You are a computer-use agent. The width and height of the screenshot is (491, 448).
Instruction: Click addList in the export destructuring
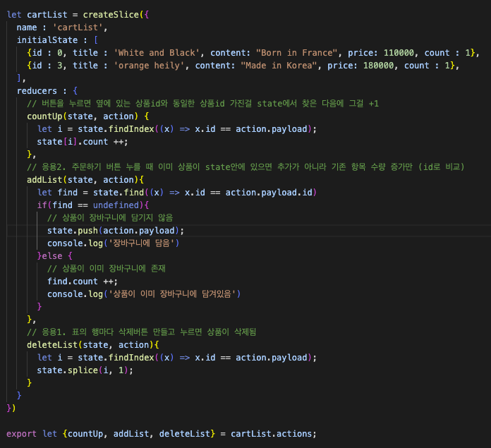point(131,434)
